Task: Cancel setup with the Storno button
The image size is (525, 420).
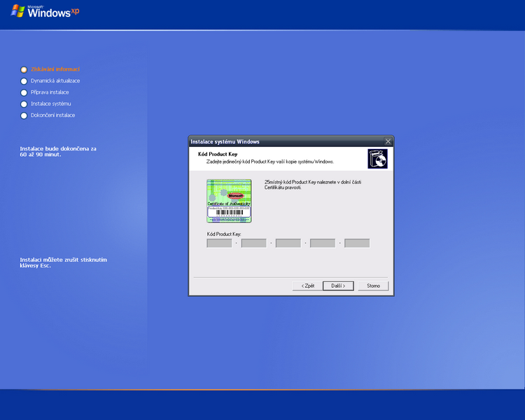Action: pyautogui.click(x=373, y=286)
